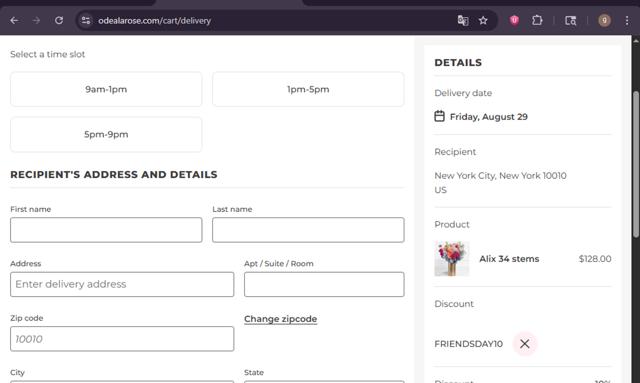Bookmark the page with the star icon

[x=483, y=20]
